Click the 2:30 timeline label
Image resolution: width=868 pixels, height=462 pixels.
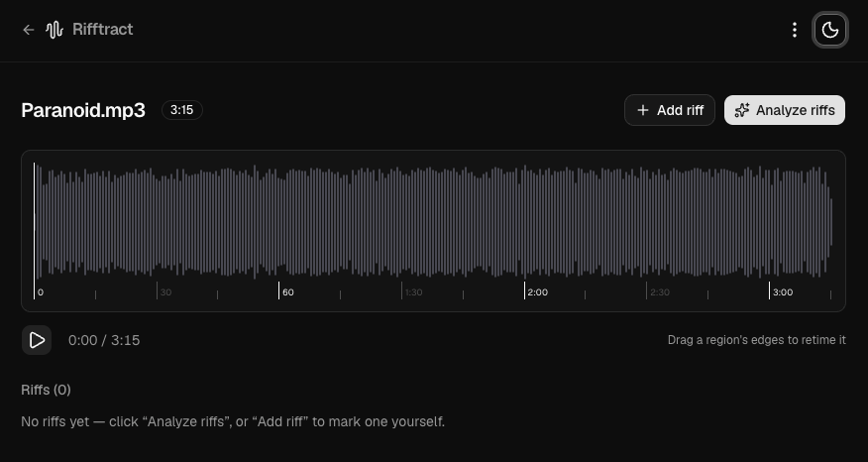pos(660,291)
